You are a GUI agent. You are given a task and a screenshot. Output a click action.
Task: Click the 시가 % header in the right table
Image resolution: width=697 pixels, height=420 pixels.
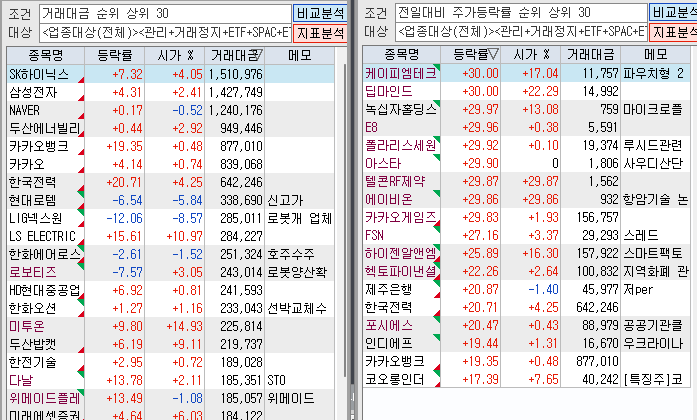[531, 55]
